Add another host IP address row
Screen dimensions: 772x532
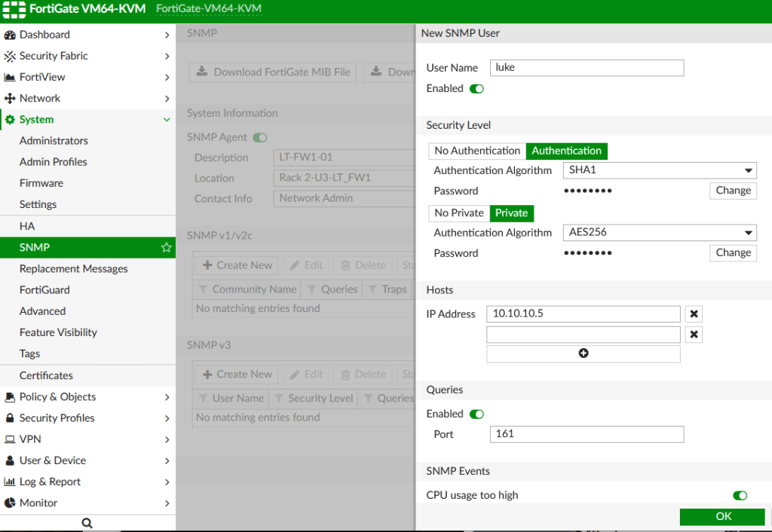coord(584,353)
